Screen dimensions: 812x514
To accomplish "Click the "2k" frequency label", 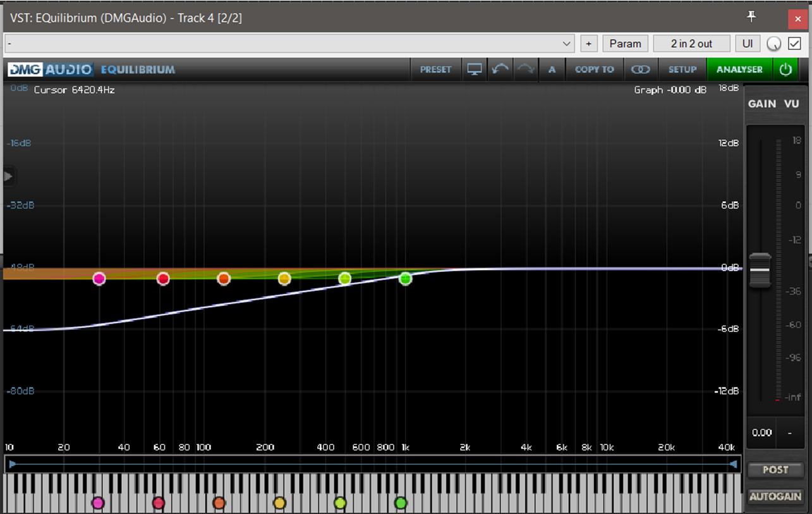I will pyautogui.click(x=465, y=448).
